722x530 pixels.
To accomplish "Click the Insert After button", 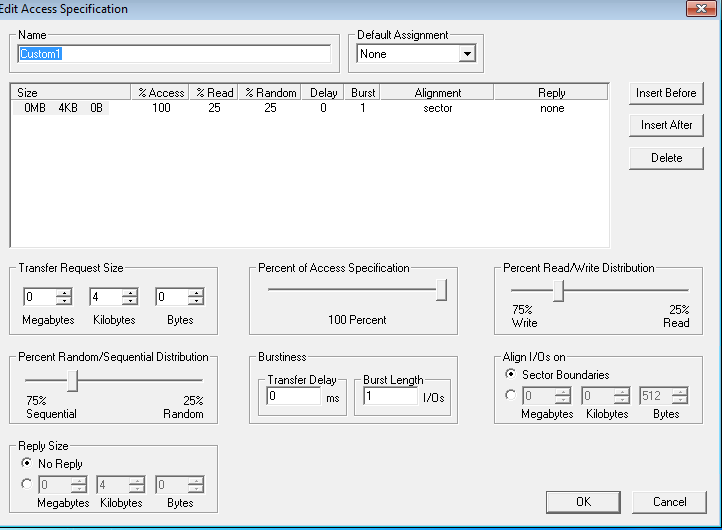I will coord(666,125).
